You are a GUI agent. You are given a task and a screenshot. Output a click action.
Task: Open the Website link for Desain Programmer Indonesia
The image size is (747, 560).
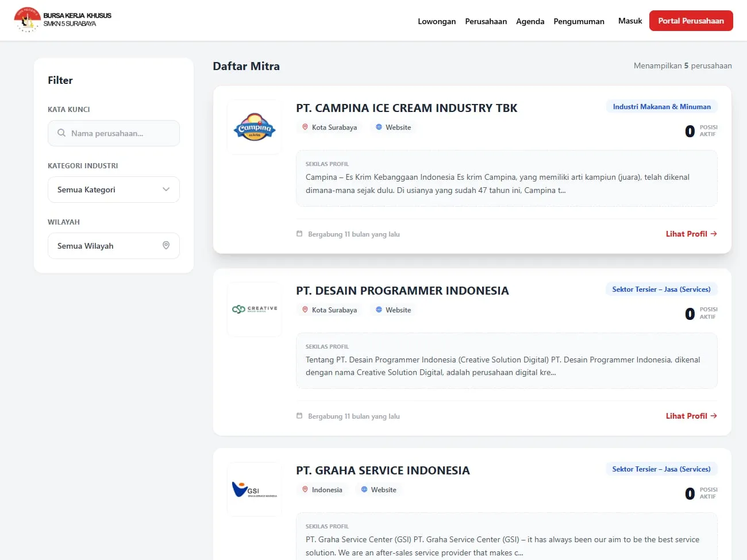394,310
